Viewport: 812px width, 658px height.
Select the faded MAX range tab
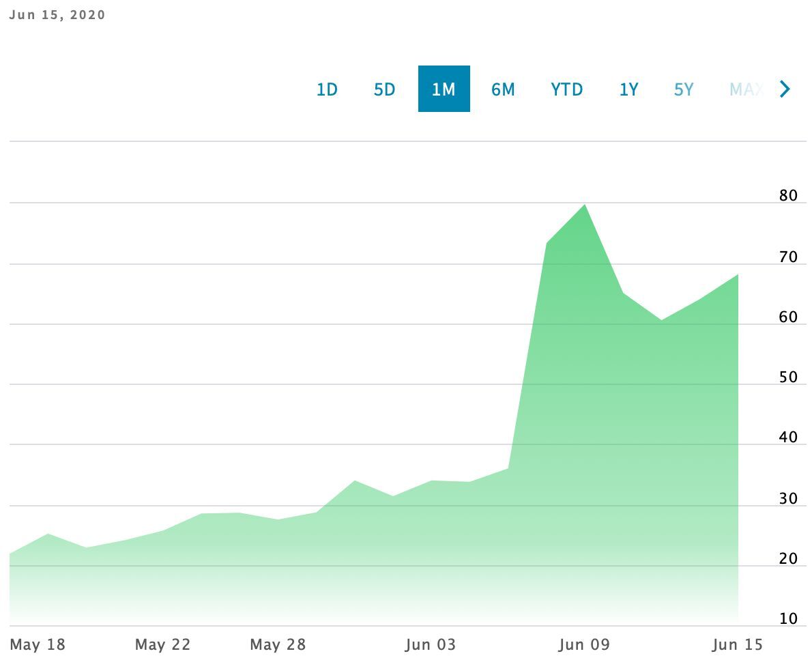[x=745, y=89]
